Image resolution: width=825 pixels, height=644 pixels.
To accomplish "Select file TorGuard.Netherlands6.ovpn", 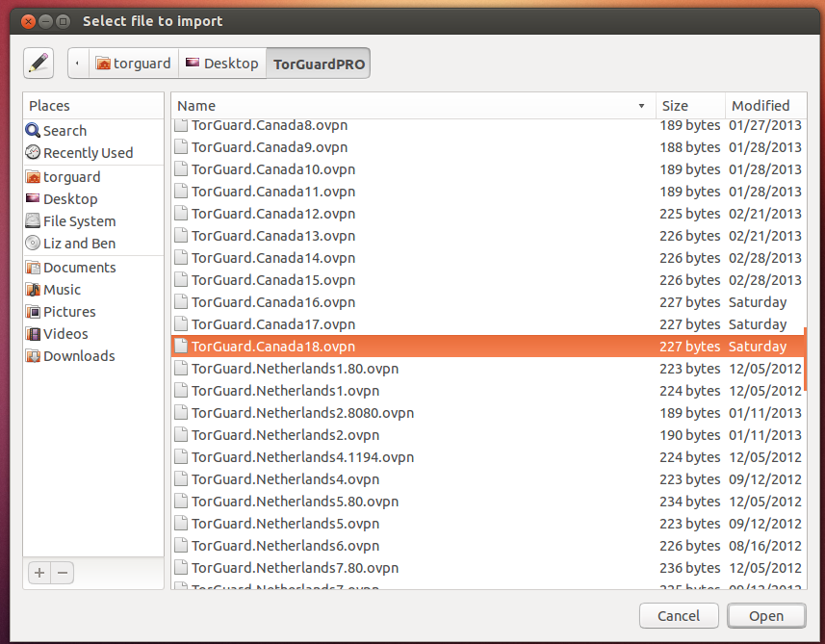I will pyautogui.click(x=487, y=545).
